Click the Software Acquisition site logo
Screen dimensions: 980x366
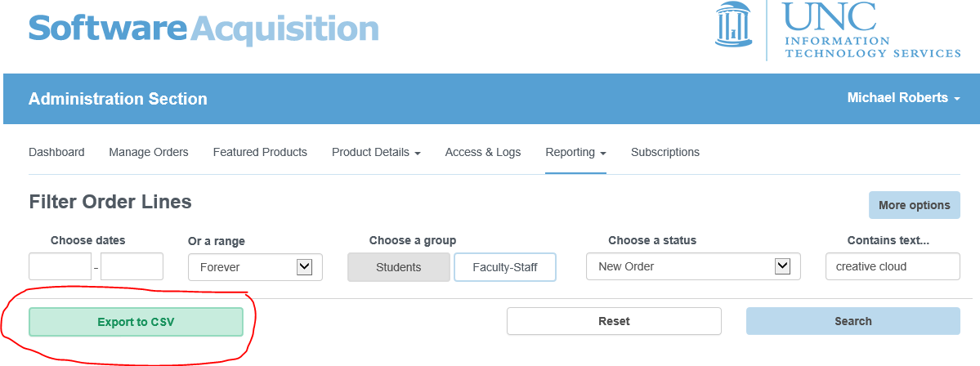(204, 29)
